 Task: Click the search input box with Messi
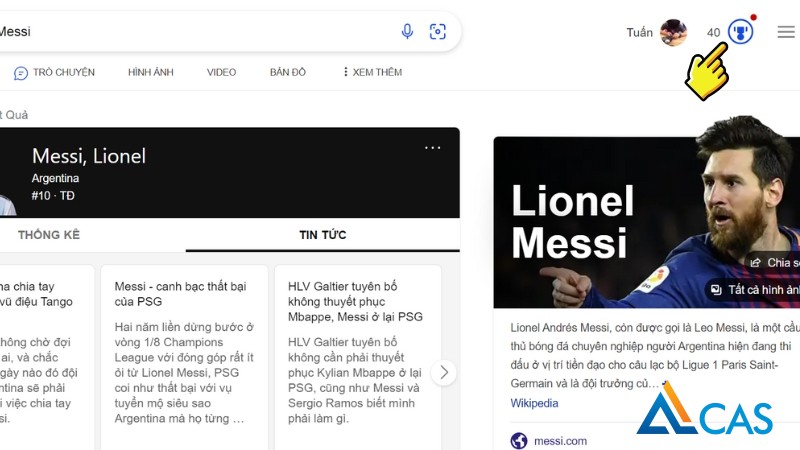pyautogui.click(x=200, y=32)
